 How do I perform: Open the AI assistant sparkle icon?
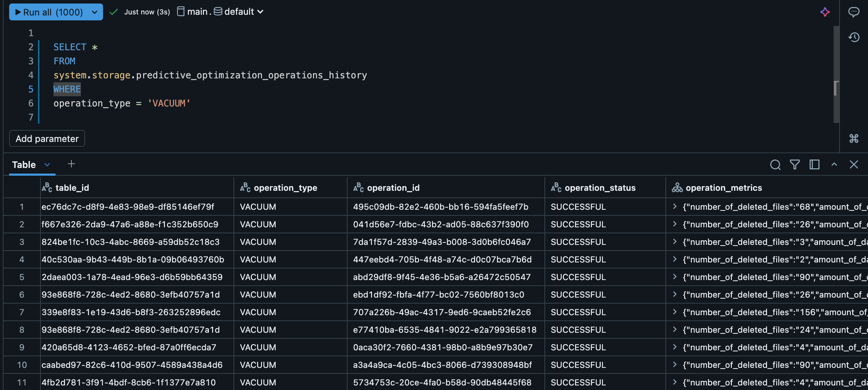pyautogui.click(x=825, y=12)
